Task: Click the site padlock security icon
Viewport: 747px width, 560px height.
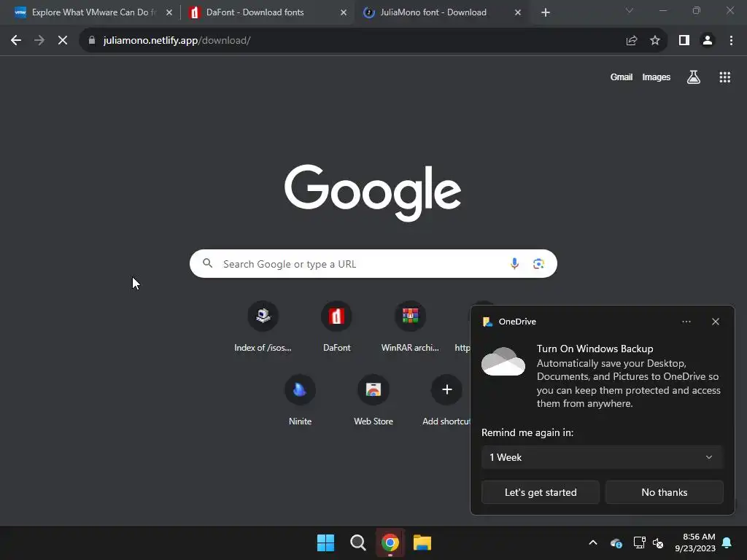Action: 92,41
